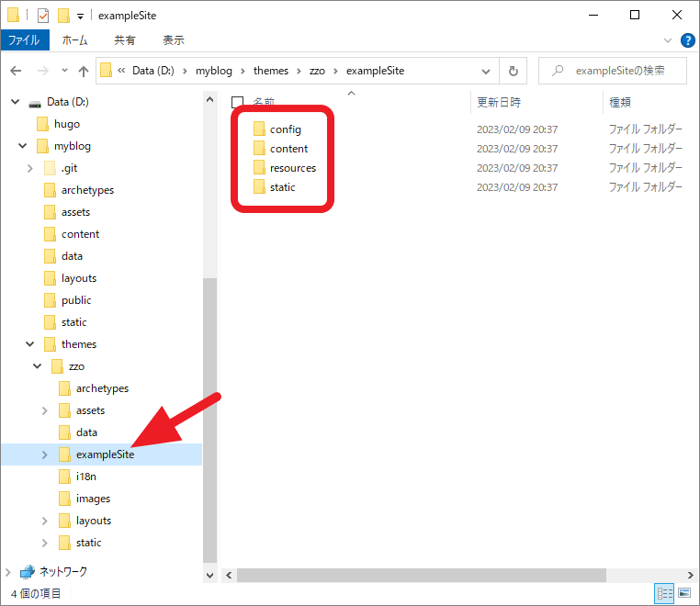Switch to the 表示 ribbon tab
Screen dimensions: 700x606
173,40
